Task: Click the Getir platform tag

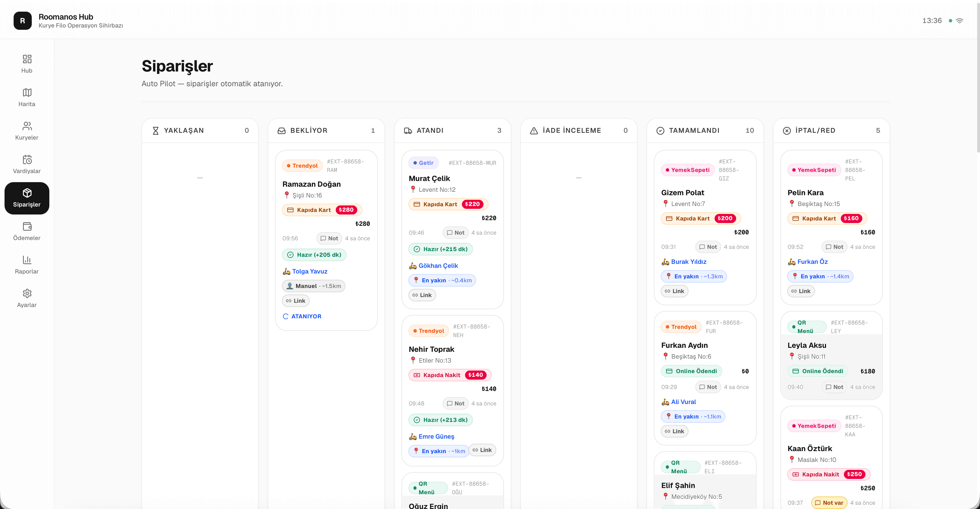Action: [423, 163]
